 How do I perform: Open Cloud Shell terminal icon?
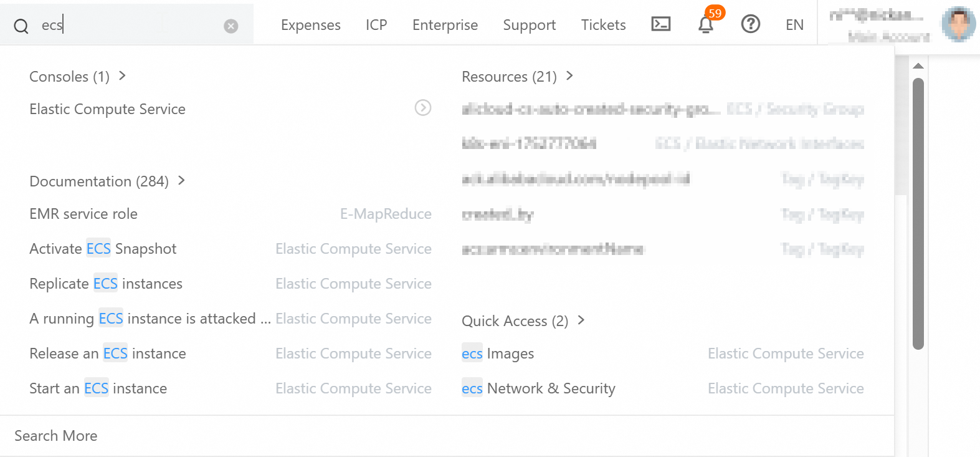660,24
